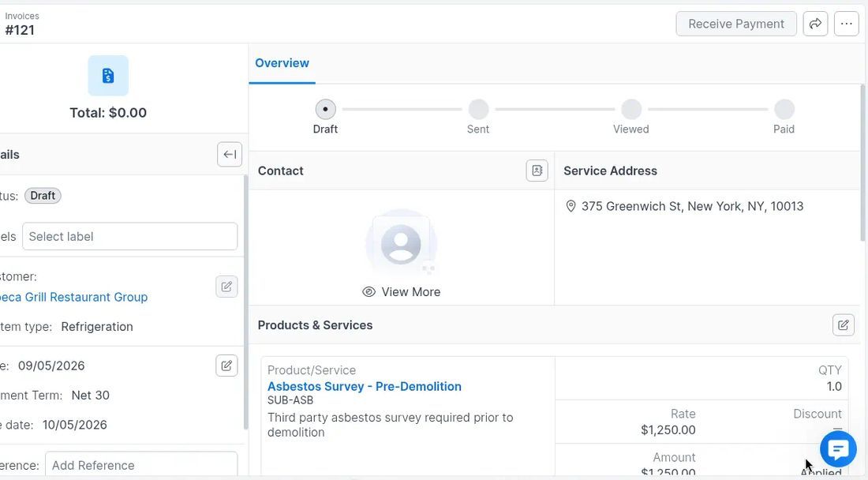Click the Receive Payment button
This screenshot has height=480, width=868.
735,24
